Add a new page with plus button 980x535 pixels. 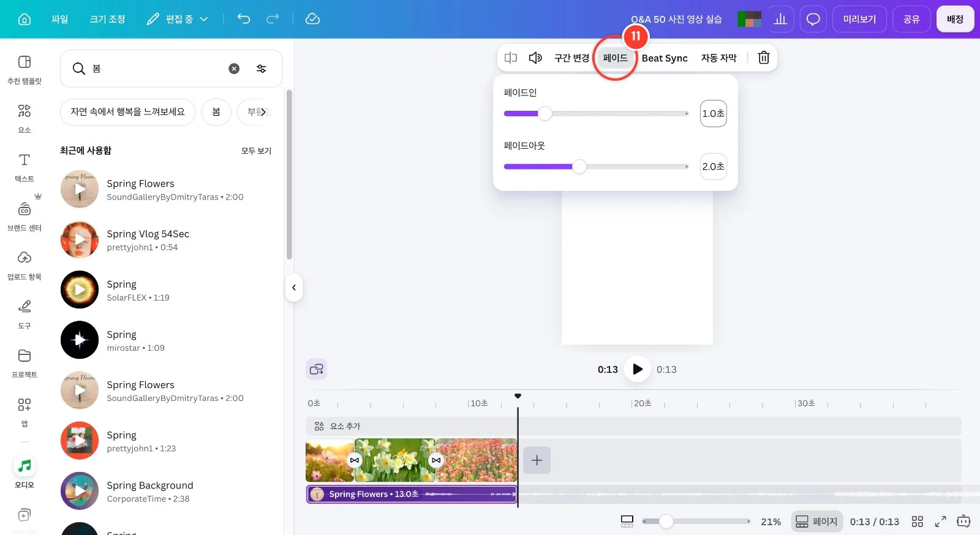coord(537,460)
